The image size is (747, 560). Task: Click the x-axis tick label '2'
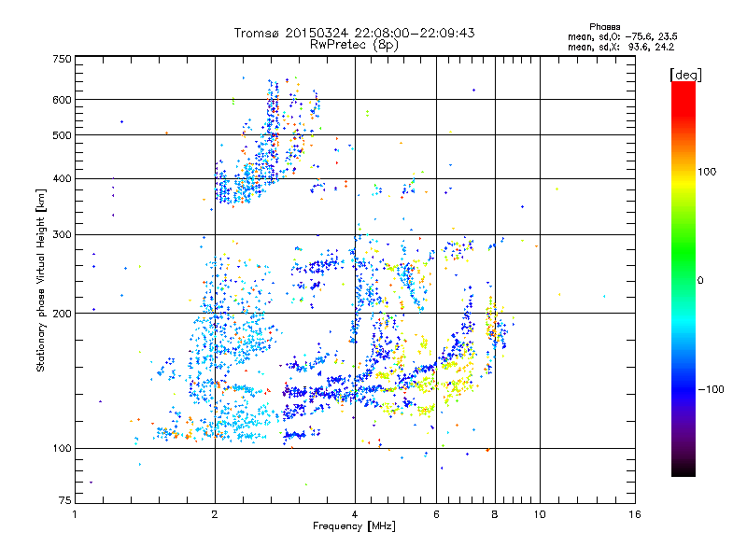(215, 514)
